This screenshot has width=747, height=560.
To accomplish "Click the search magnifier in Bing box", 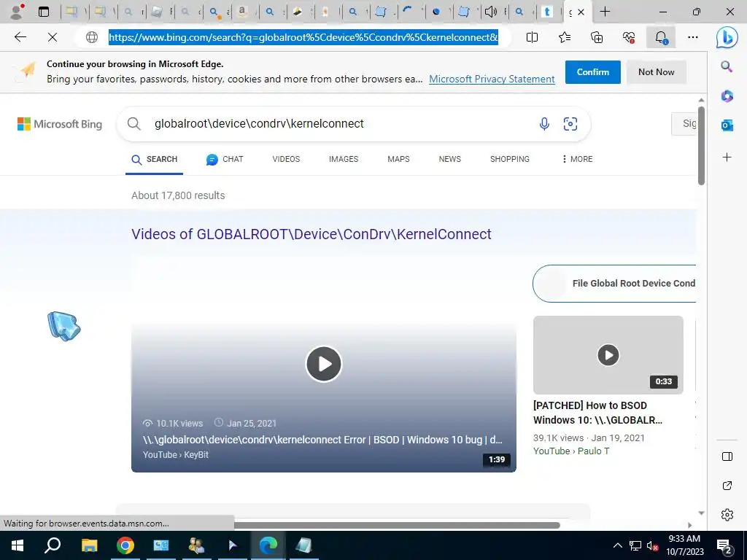I will coord(134,124).
